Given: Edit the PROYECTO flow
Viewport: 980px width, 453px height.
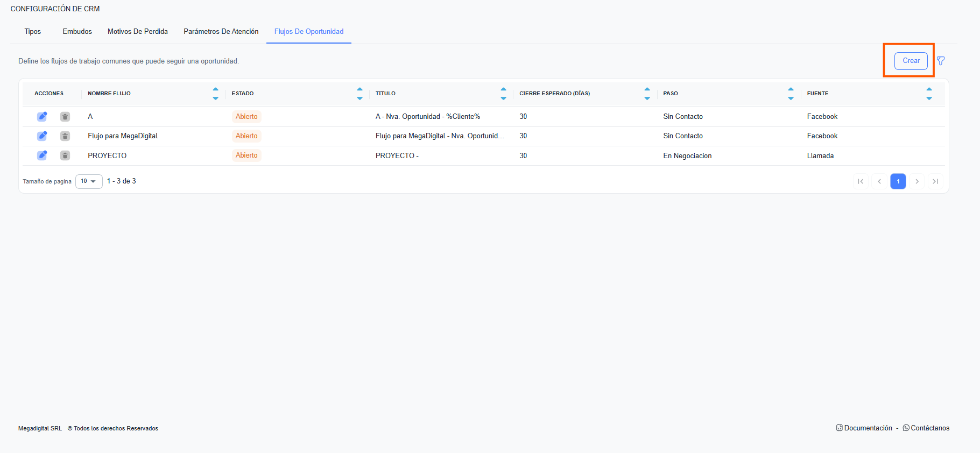Looking at the screenshot, I should coord(42,155).
